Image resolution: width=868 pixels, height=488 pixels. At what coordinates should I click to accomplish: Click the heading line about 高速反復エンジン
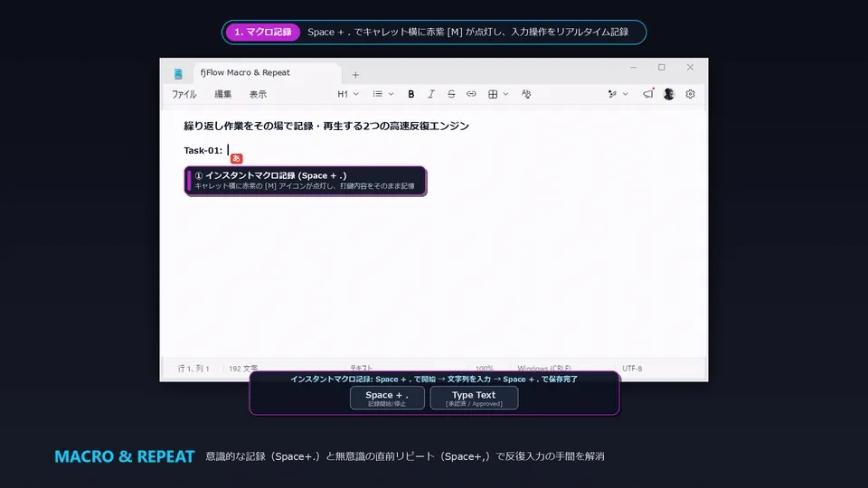(x=326, y=127)
